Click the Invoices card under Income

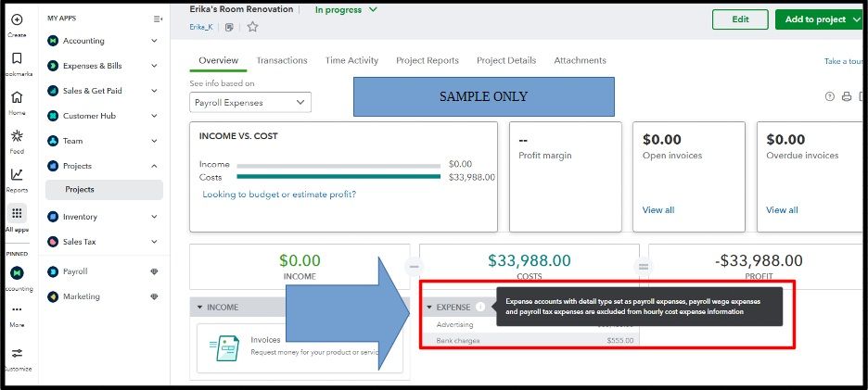[300, 348]
